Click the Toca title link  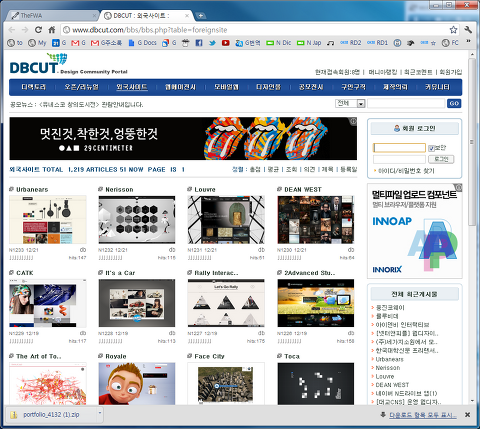292,356
